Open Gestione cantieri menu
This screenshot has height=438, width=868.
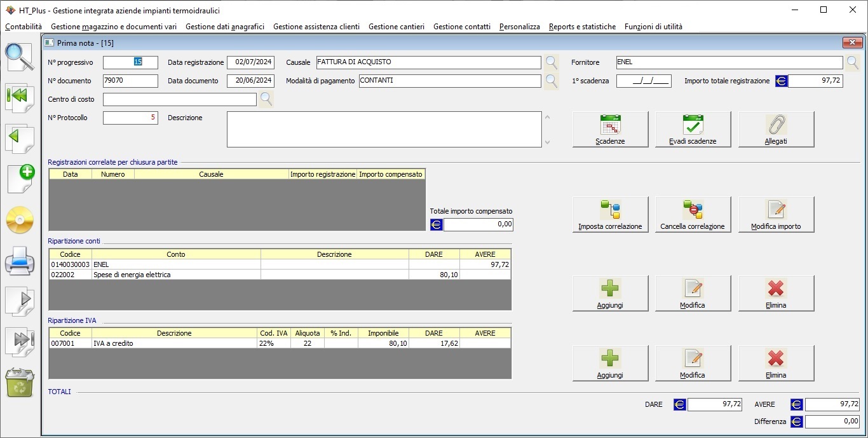[x=397, y=27]
